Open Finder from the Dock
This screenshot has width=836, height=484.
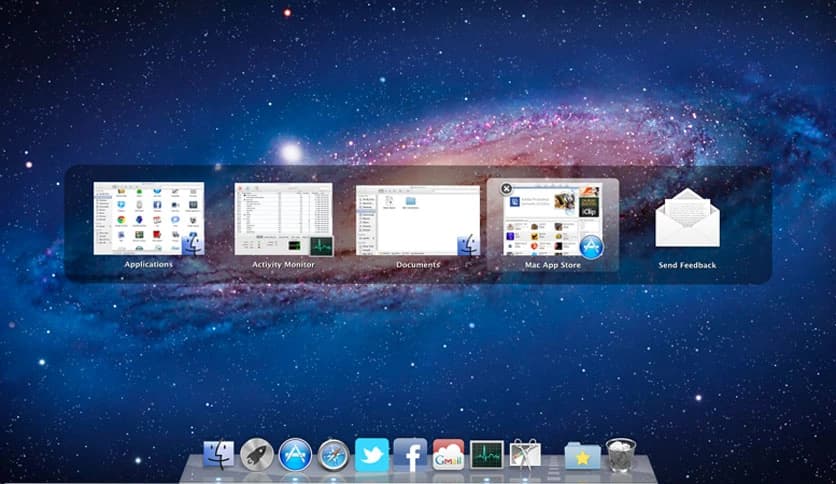218,454
